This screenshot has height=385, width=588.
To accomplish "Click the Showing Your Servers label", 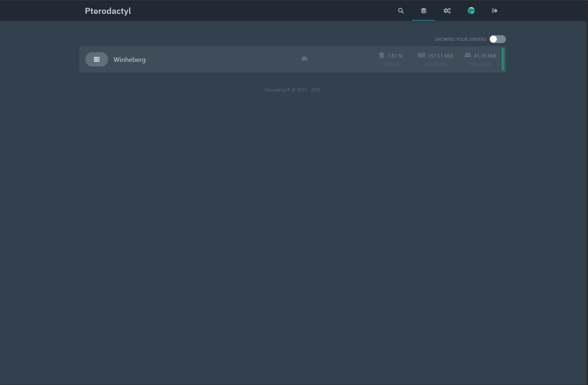I will (x=460, y=39).
